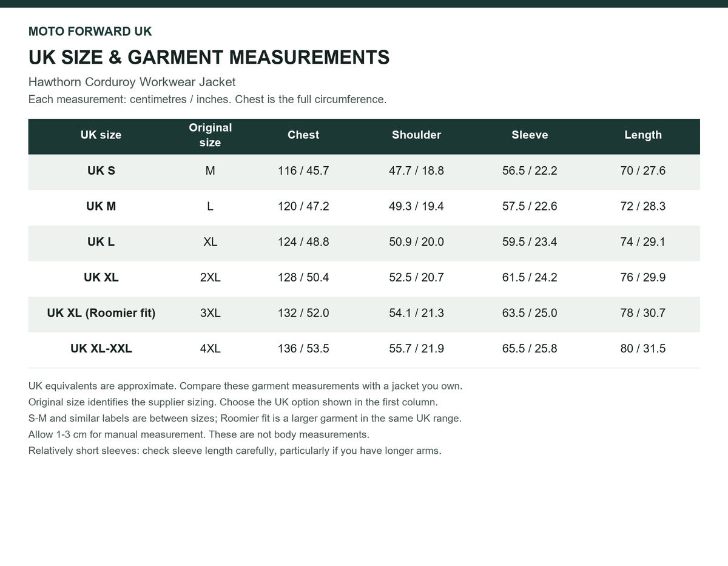Click length value 78 / 30.7
728x566 pixels.
(x=643, y=313)
